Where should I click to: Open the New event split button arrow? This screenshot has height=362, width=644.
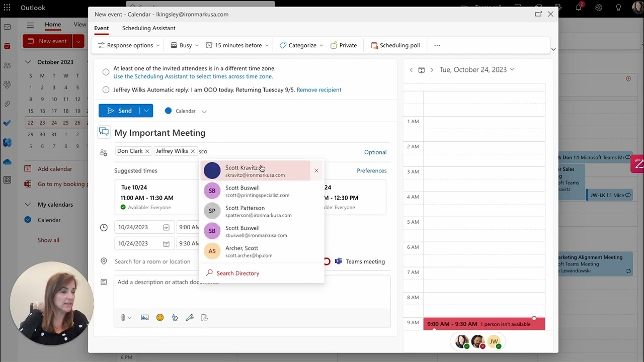78,41
